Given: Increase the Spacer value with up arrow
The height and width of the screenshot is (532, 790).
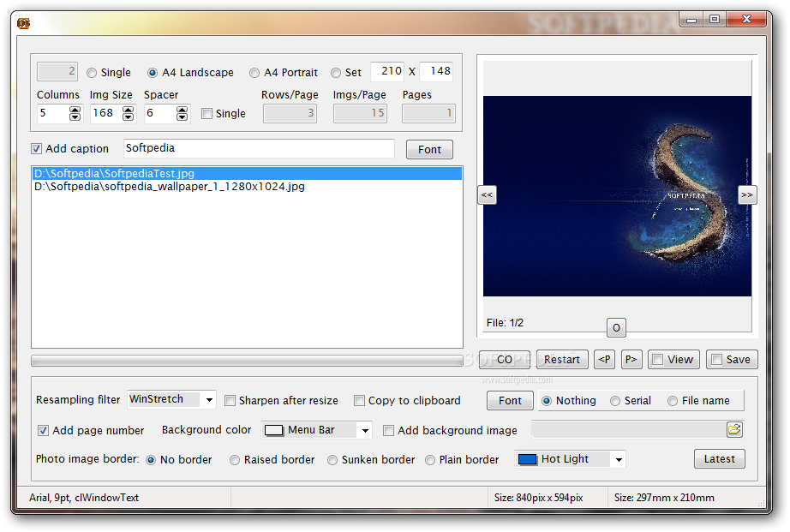Looking at the screenshot, I should point(183,110).
